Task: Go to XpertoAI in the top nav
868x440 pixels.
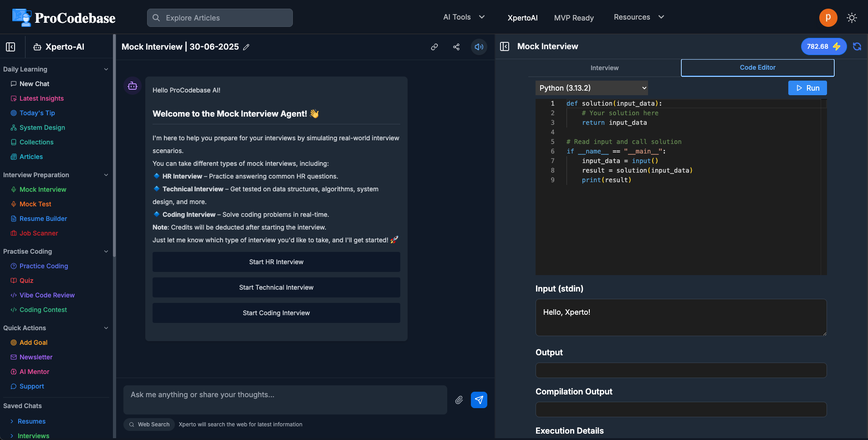Action: click(522, 18)
